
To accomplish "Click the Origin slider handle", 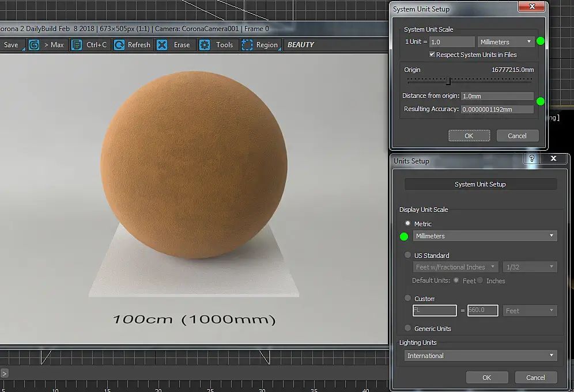I will tap(448, 81).
